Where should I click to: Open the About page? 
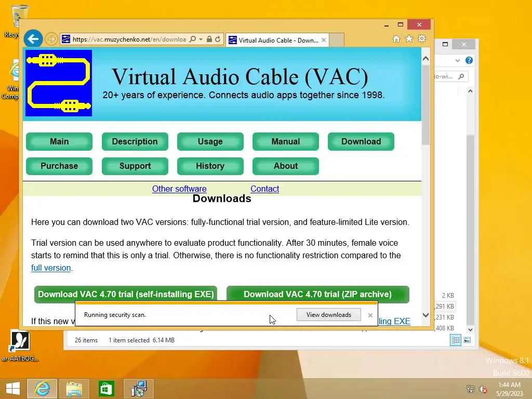pos(285,166)
